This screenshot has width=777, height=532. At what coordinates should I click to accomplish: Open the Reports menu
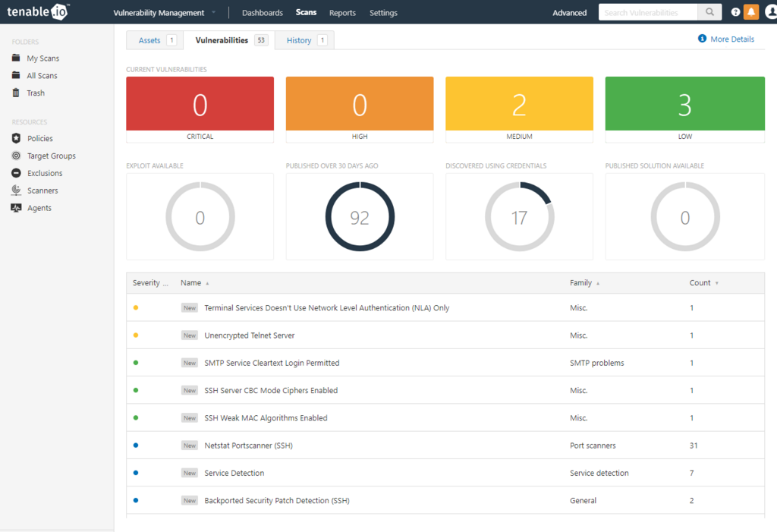(342, 12)
